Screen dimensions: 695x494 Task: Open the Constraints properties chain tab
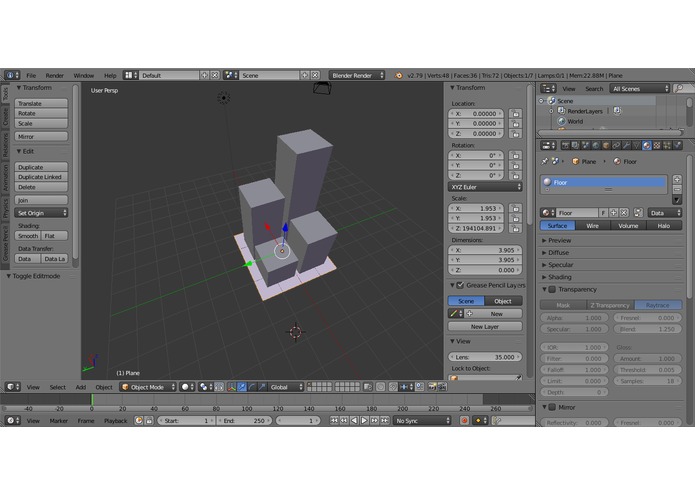(x=616, y=145)
